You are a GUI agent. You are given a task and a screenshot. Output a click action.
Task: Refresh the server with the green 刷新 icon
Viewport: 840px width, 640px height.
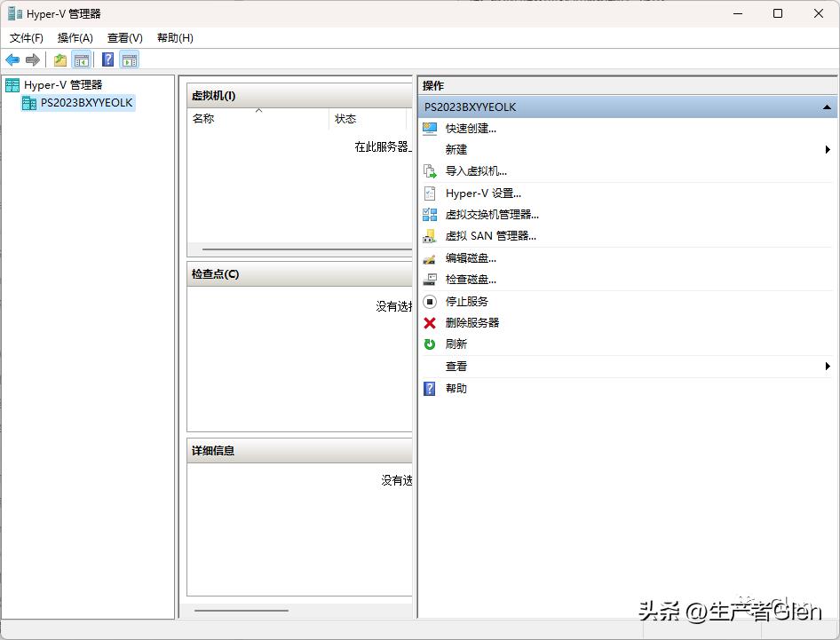pyautogui.click(x=430, y=344)
